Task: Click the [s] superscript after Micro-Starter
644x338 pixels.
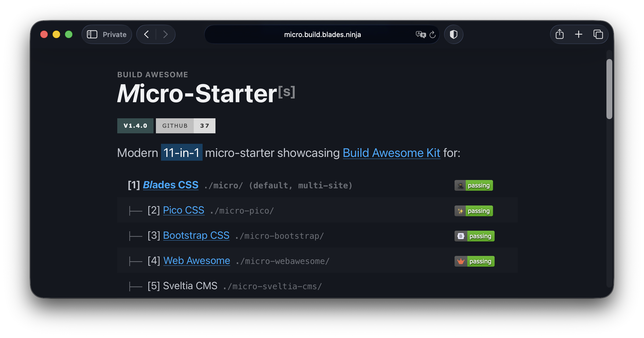Action: 287,92
